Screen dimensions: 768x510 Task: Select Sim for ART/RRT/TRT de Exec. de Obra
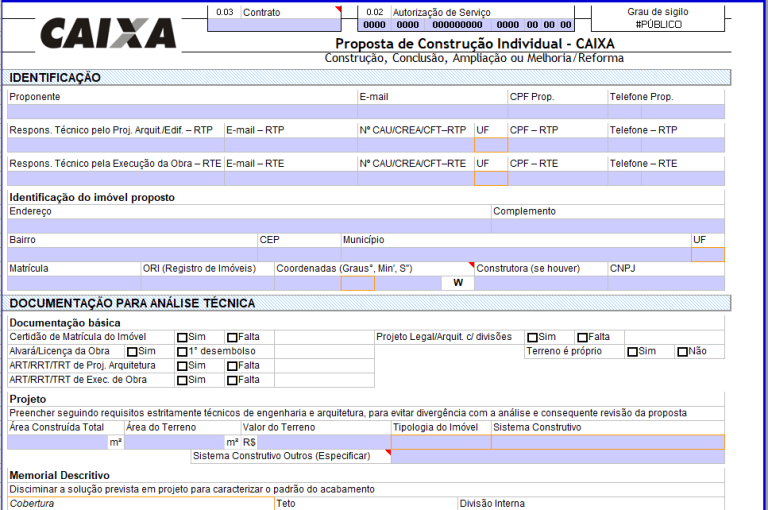point(182,380)
